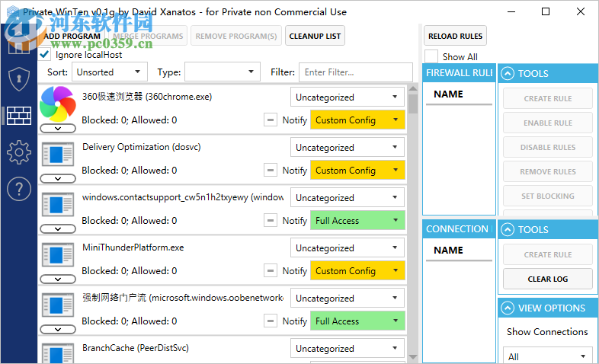This screenshot has height=364, width=599.
Task: Open Uncategorized dropdown for windows.contactsupport
Action: [x=348, y=198]
